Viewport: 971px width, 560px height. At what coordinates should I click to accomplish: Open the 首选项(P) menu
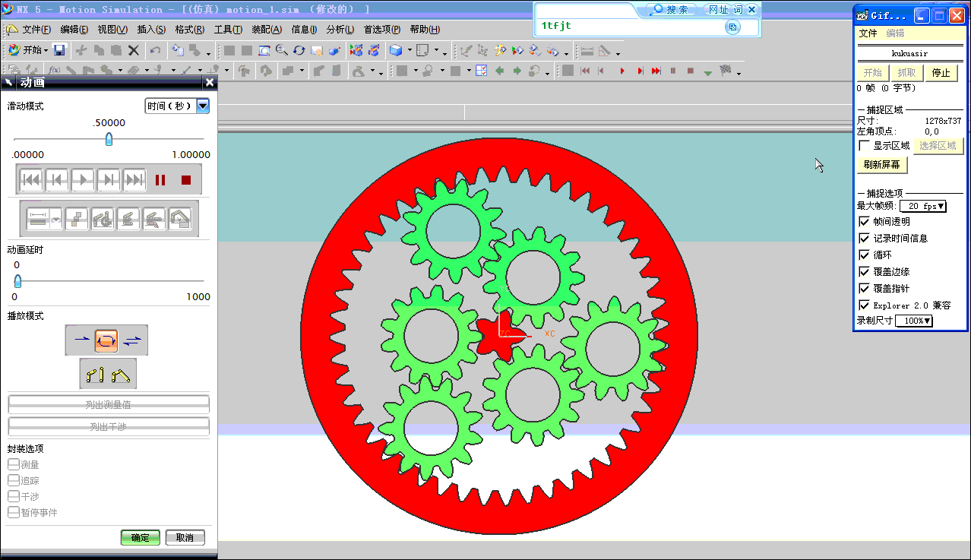point(382,30)
